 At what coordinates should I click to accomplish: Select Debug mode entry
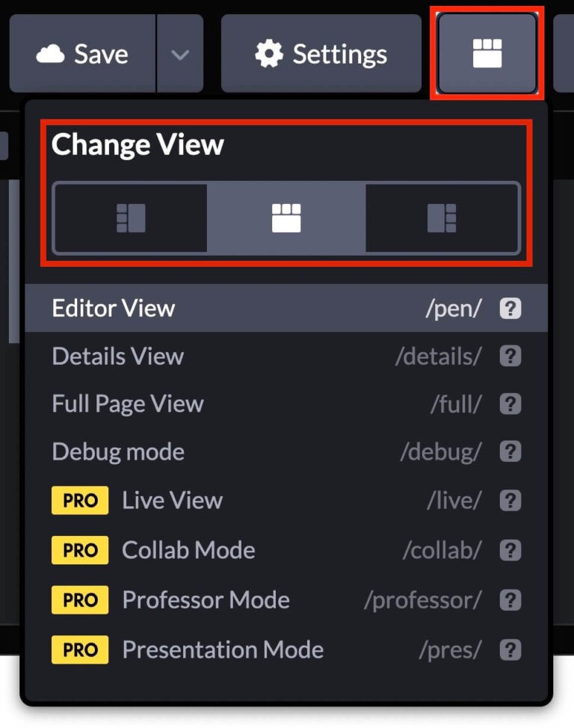click(286, 451)
